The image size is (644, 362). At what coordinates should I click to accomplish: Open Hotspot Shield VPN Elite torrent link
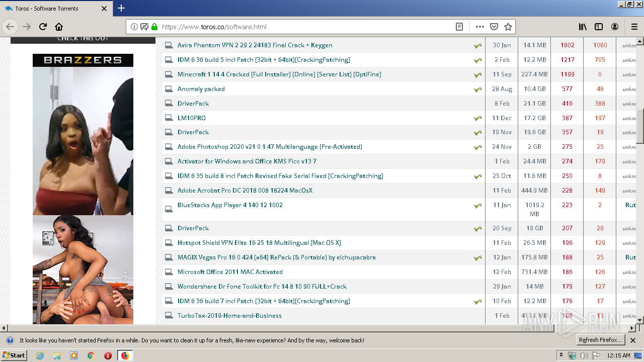coord(259,243)
